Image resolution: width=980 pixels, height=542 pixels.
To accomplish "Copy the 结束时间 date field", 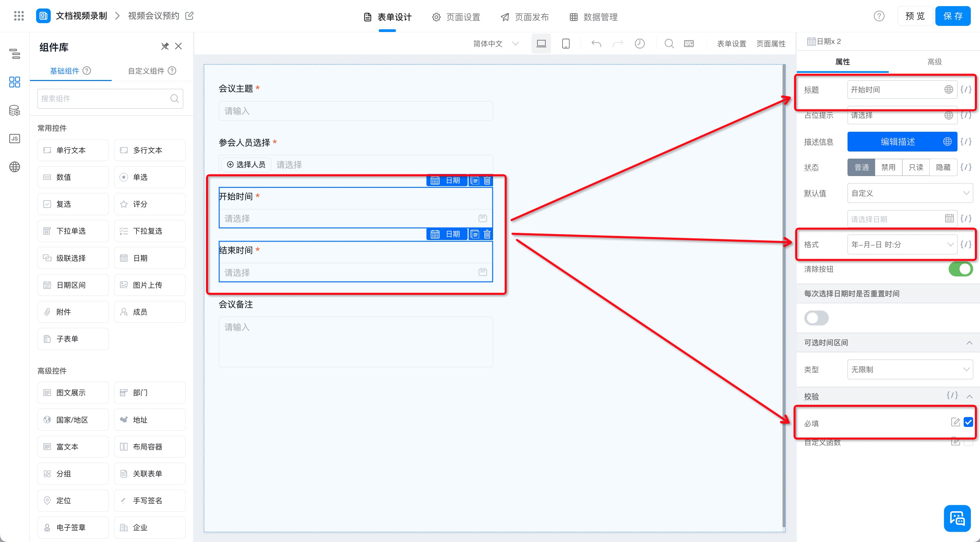I will 475,234.
